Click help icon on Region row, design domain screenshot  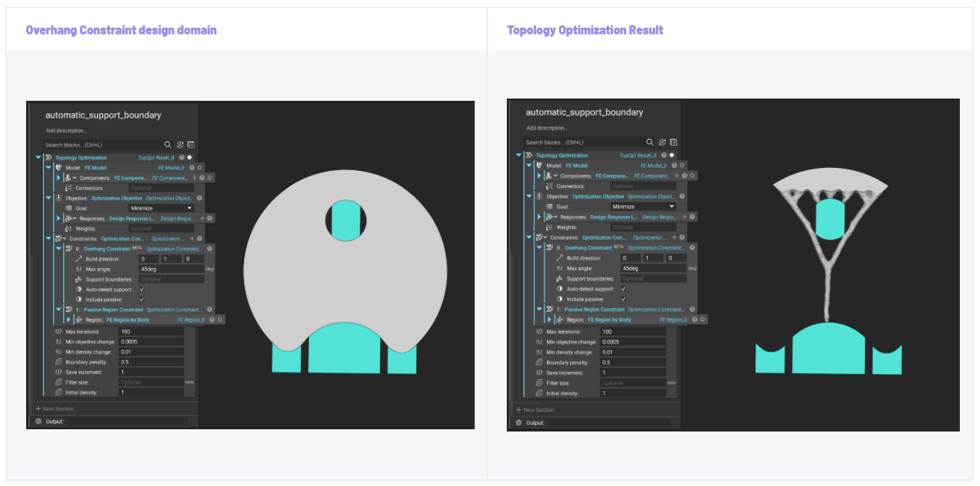coord(212,320)
